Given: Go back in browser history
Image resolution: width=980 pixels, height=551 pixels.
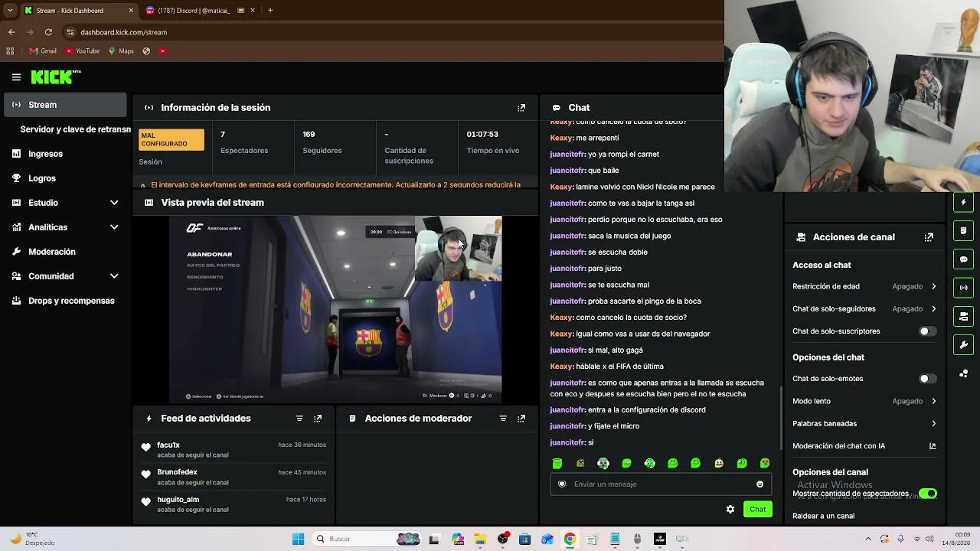Looking at the screenshot, I should tap(11, 32).
